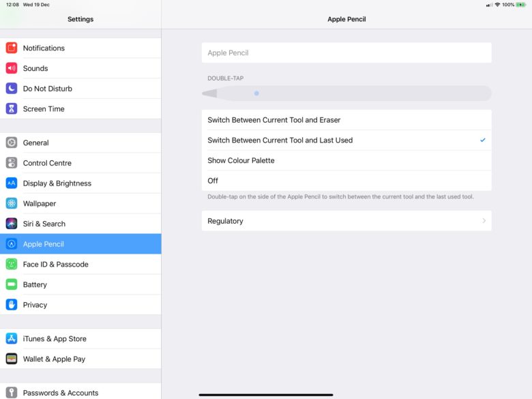This screenshot has width=532, height=399.
Task: Tap the Apple Pencil name field
Action: 346,53
